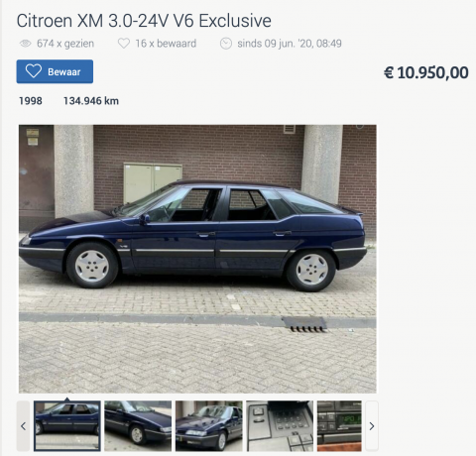Select the third thumbnail with front view
This screenshot has width=476, height=456.
[x=209, y=426]
